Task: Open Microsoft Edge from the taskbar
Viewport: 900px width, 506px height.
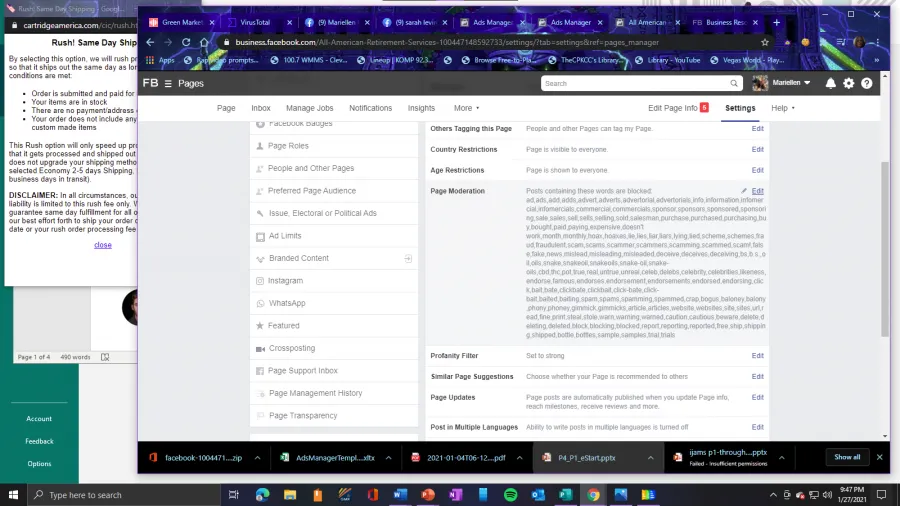Action: pos(262,495)
